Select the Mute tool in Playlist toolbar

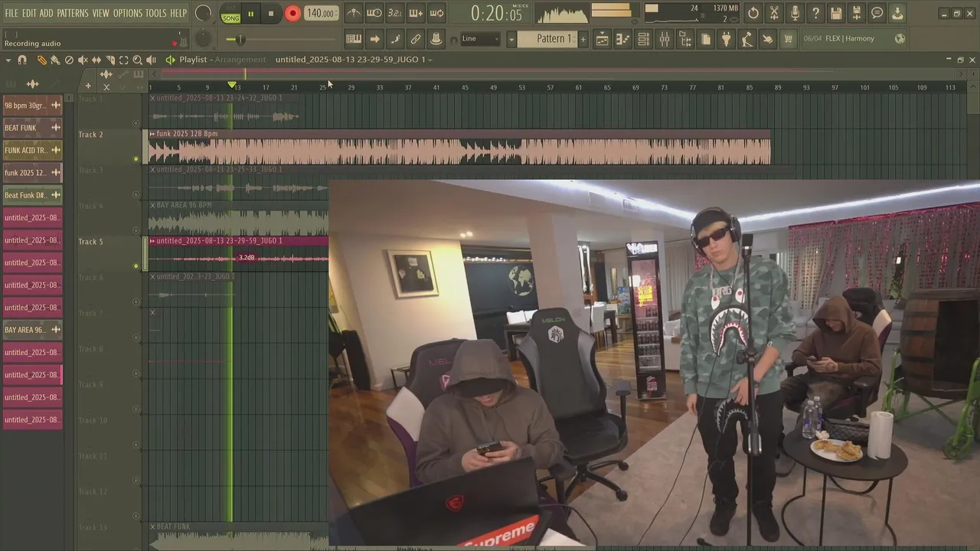83,60
